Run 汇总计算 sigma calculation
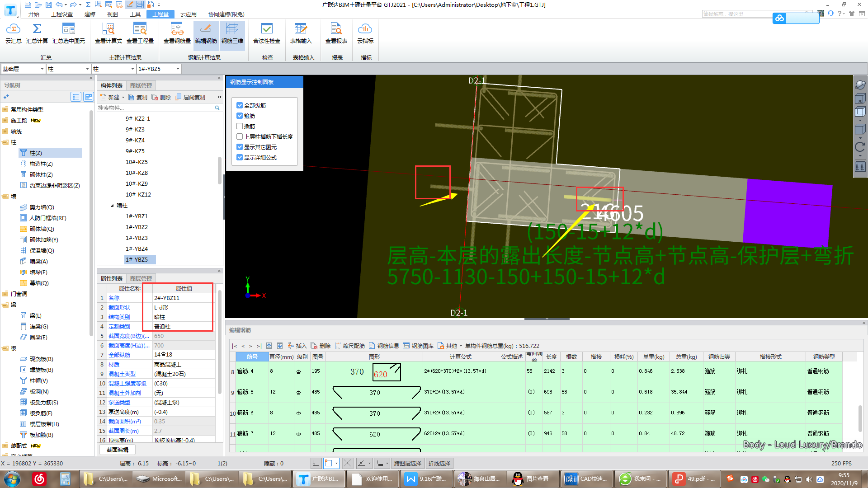 point(37,33)
